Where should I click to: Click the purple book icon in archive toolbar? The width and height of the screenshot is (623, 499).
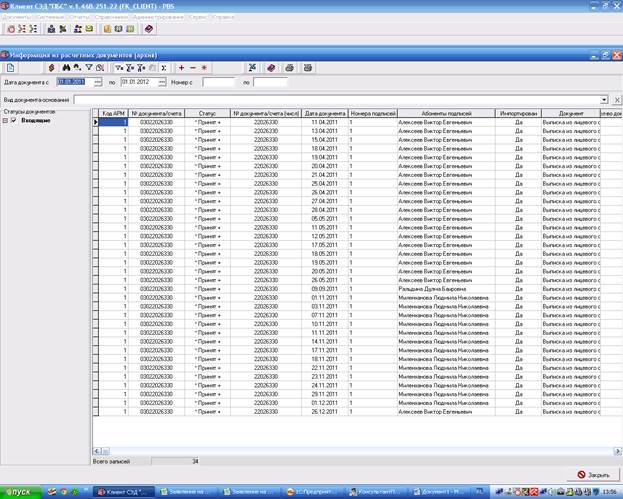coord(271,68)
